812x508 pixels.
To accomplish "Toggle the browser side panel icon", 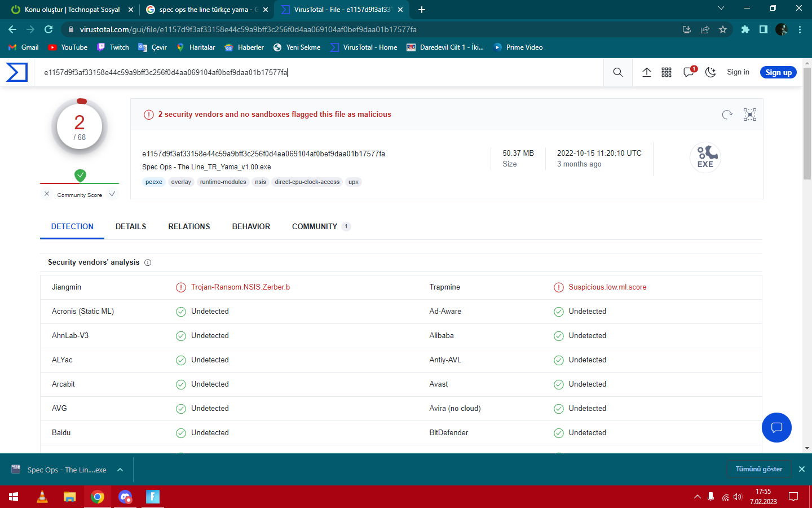I will point(764,29).
